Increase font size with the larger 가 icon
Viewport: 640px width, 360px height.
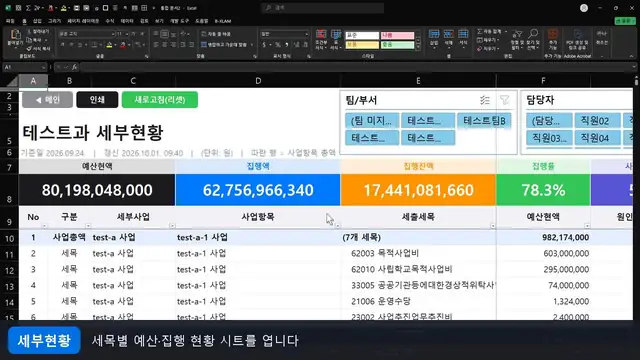coord(133,34)
